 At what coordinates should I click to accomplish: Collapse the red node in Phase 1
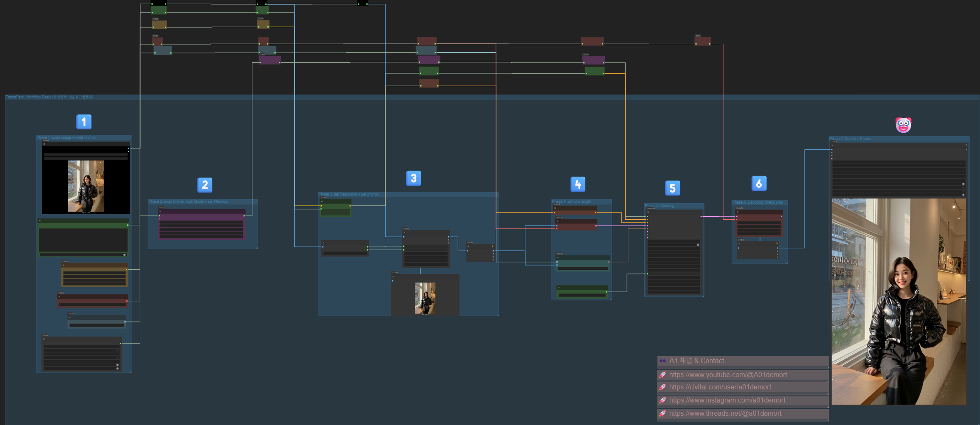point(59,296)
